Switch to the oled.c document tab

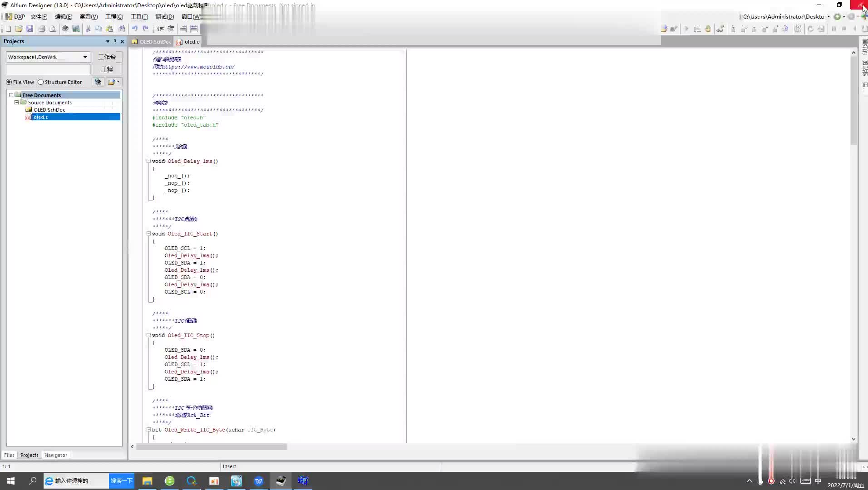pos(188,42)
